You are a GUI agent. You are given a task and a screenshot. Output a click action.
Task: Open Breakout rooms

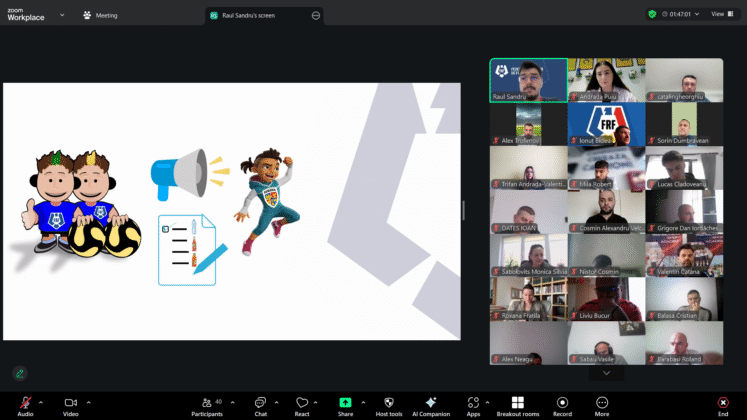coord(517,402)
